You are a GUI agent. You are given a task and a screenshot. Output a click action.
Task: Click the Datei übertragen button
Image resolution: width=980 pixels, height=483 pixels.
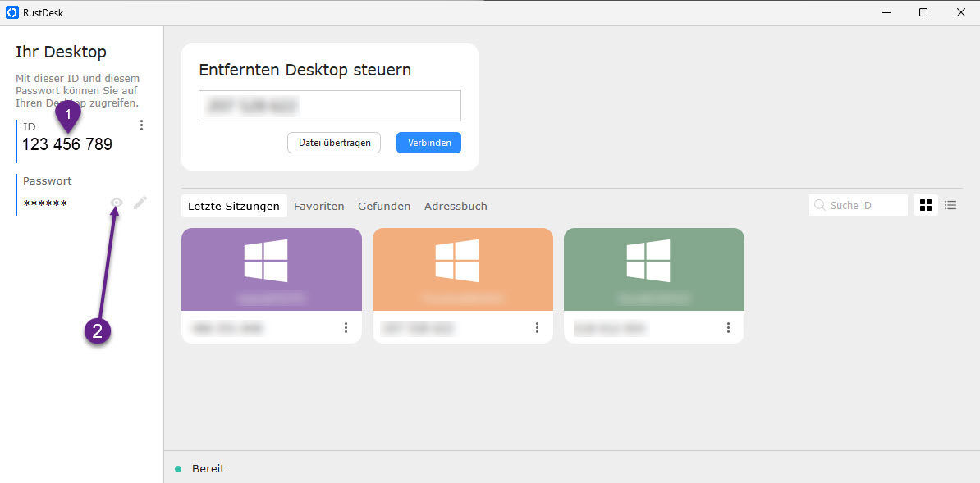tap(334, 143)
